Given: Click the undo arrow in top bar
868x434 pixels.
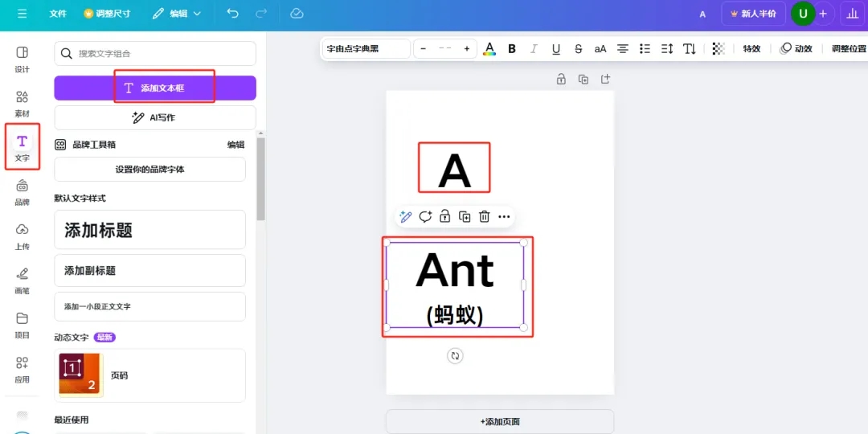Looking at the screenshot, I should click(x=233, y=14).
